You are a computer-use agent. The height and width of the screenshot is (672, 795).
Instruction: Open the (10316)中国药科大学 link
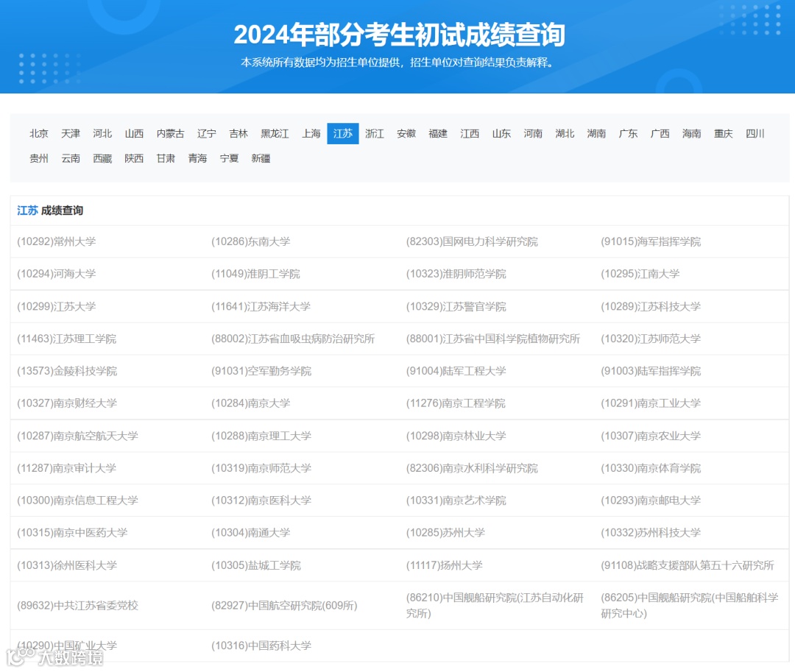point(261,646)
